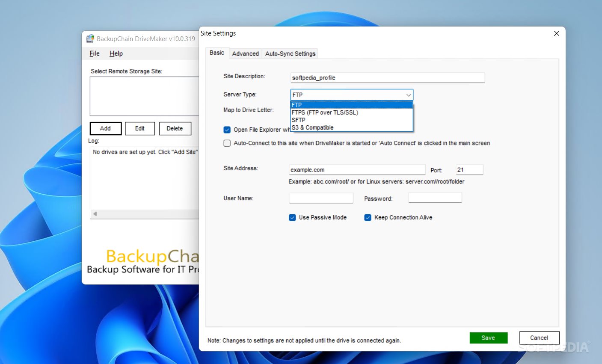Select SFTP option in Server Type list
602x364 pixels.
[352, 120]
